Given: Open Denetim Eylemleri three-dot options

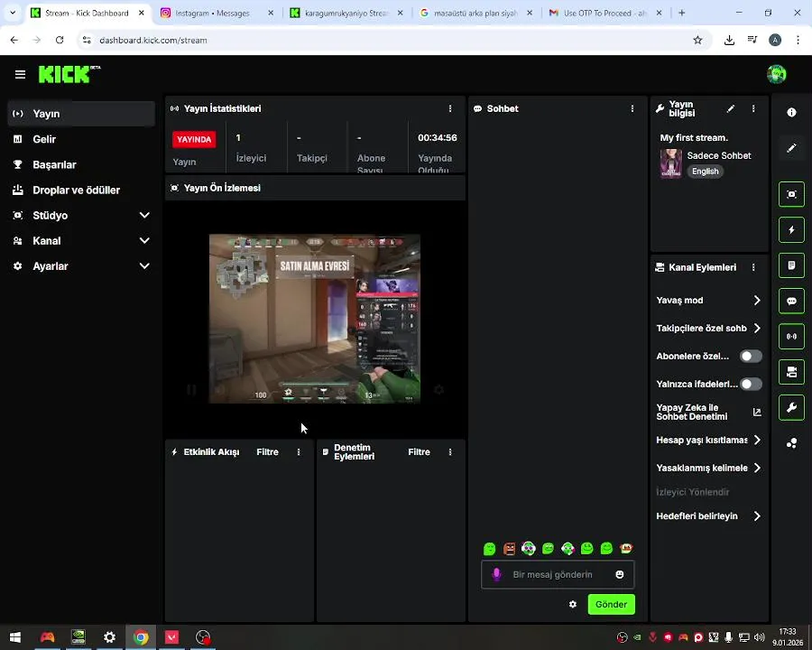Looking at the screenshot, I should (x=450, y=452).
